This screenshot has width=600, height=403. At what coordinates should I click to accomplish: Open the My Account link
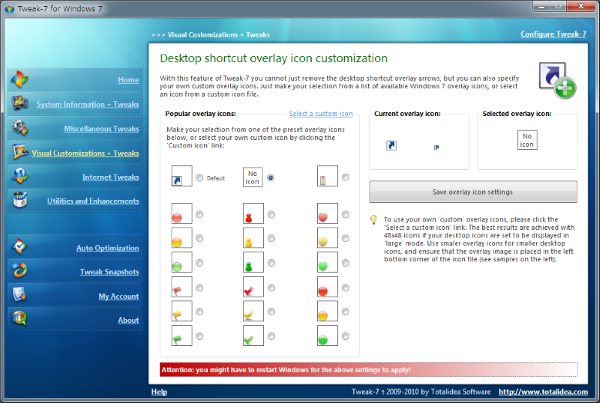click(x=119, y=296)
